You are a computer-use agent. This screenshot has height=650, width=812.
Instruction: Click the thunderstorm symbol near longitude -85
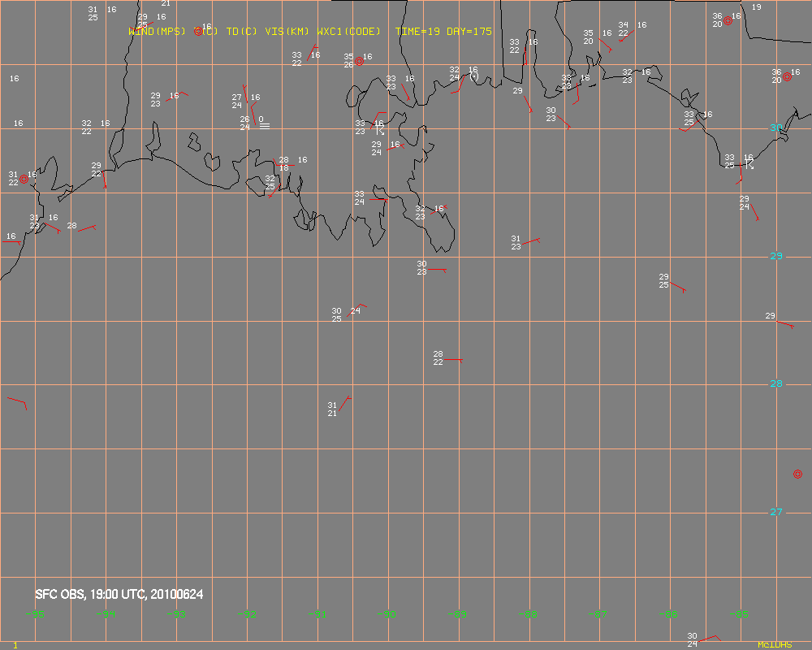click(749, 164)
